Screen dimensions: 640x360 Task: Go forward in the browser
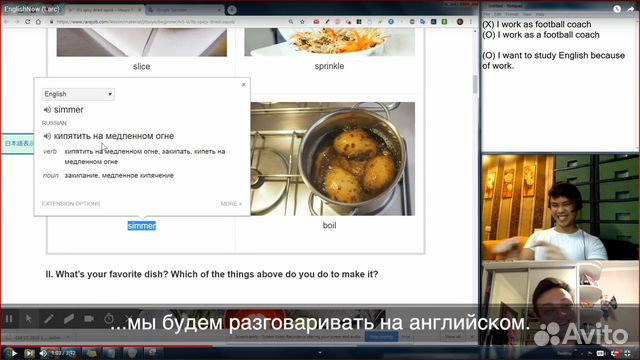[17, 22]
